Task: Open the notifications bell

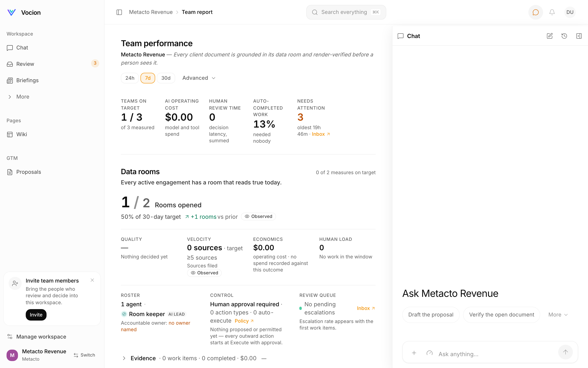Action: pos(552,12)
